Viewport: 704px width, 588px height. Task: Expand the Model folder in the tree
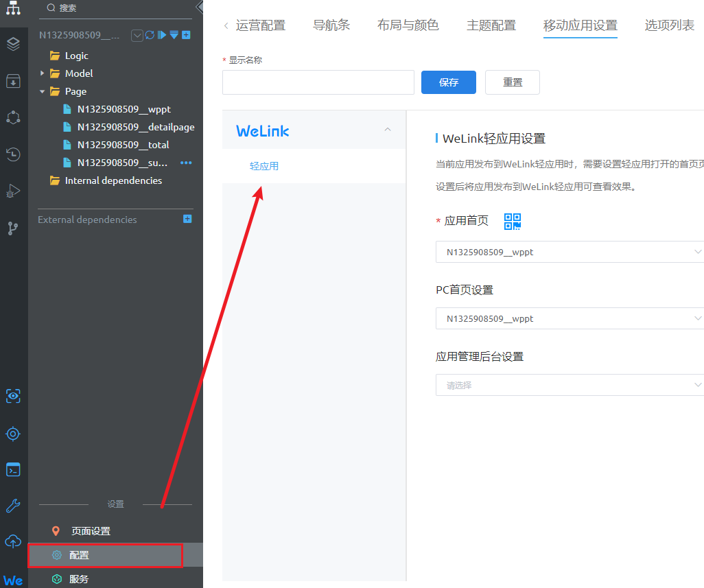point(41,73)
